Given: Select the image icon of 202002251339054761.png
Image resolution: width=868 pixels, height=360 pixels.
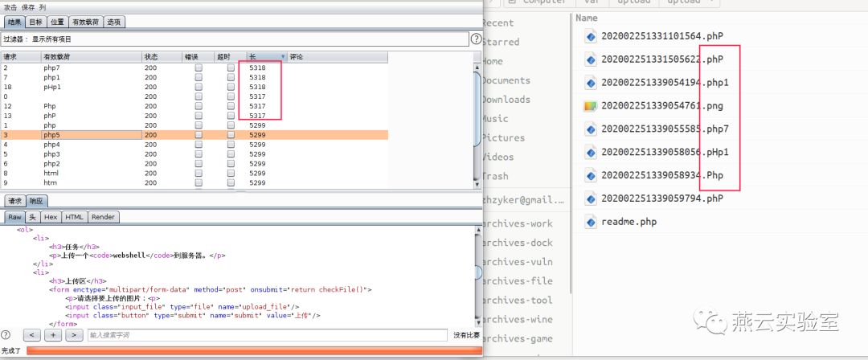Looking at the screenshot, I should [x=591, y=106].
